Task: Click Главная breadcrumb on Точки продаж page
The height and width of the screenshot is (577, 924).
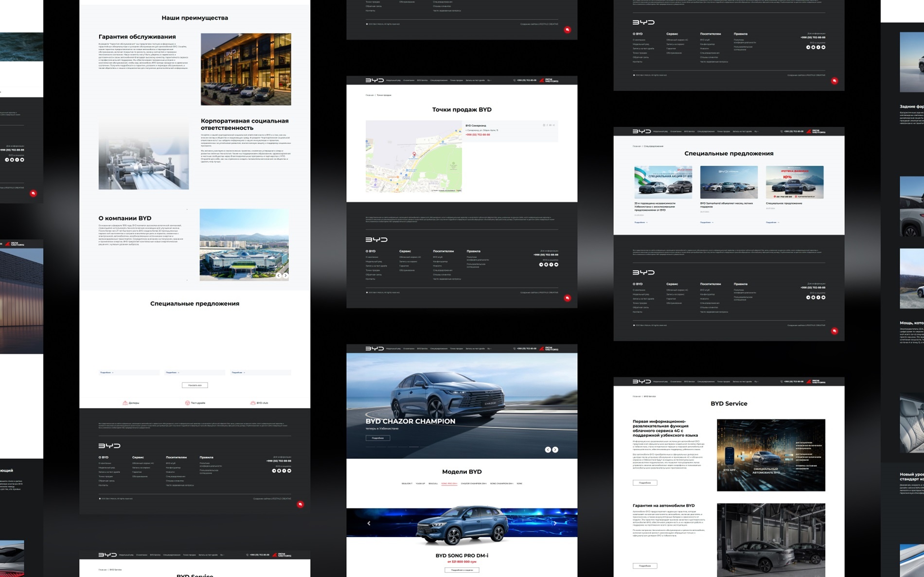Action: pos(369,95)
